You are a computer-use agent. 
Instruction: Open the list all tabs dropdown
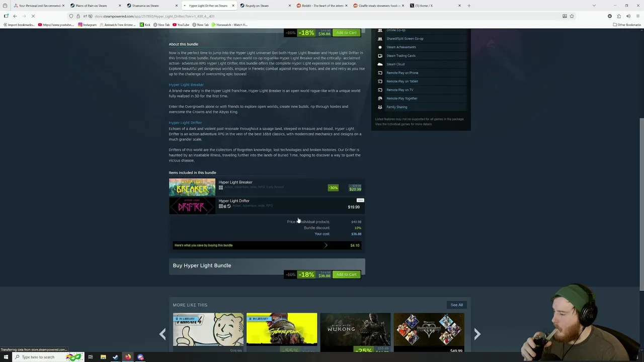594,6
